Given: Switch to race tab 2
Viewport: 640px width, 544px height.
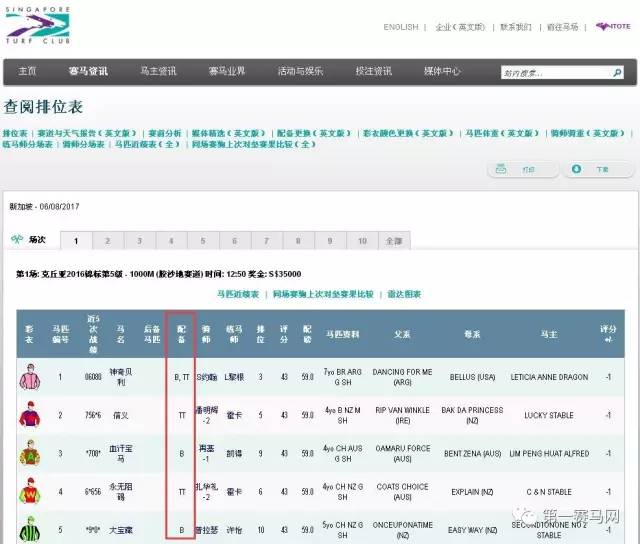Looking at the screenshot, I should (107, 241).
